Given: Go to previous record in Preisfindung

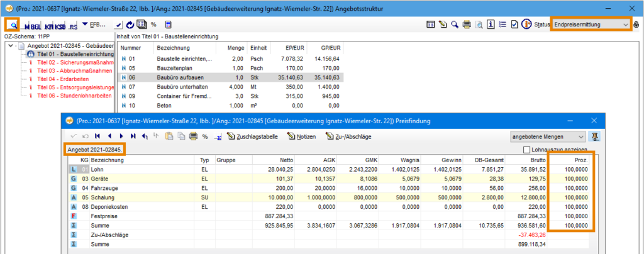Looking at the screenshot, I should coord(109,136).
